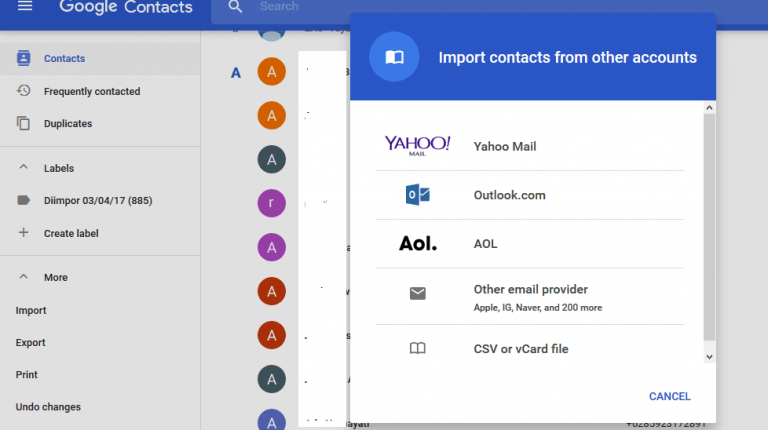Click the Frequently contacted history icon

[x=24, y=91]
